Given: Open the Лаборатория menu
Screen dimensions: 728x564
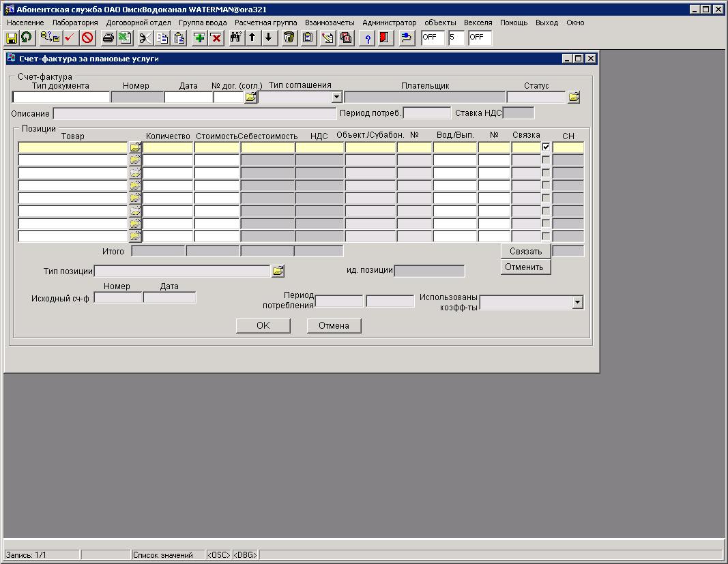Looking at the screenshot, I should [75, 23].
